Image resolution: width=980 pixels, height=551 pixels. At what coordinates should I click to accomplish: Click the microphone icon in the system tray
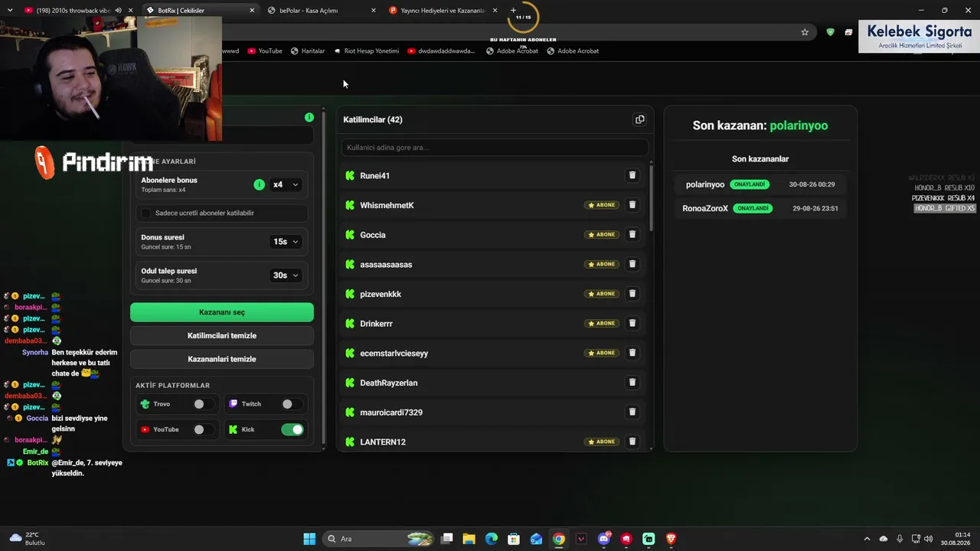click(x=900, y=539)
